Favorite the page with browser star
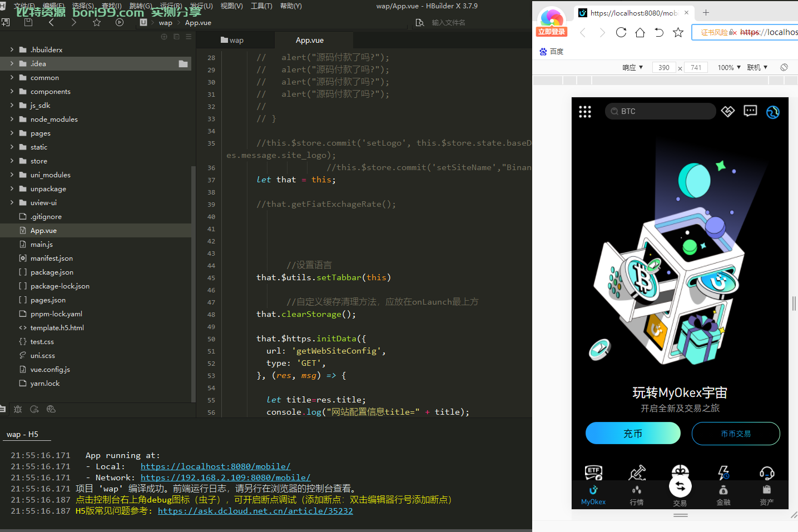Image resolution: width=798 pixels, height=532 pixels. point(678,32)
